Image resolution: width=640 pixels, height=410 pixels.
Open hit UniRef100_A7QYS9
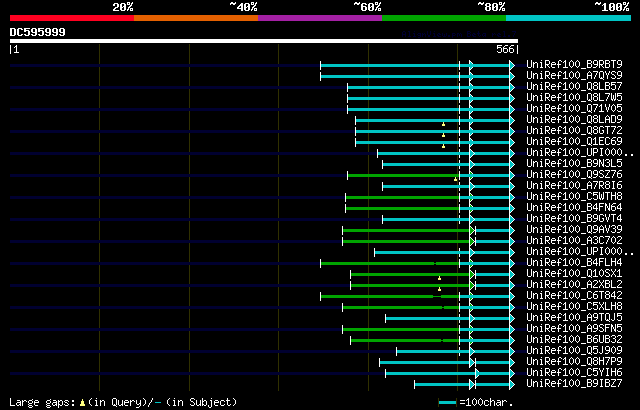[x=574, y=75]
